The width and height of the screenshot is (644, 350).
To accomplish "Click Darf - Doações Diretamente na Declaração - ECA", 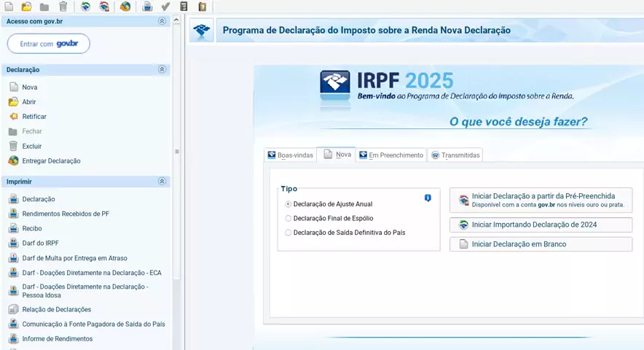I will pos(92,273).
